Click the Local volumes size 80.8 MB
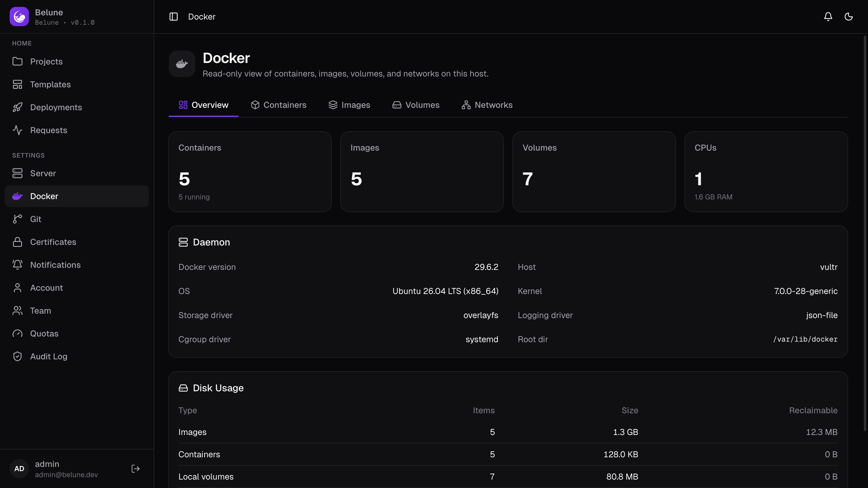The image size is (868, 488). coord(622,477)
